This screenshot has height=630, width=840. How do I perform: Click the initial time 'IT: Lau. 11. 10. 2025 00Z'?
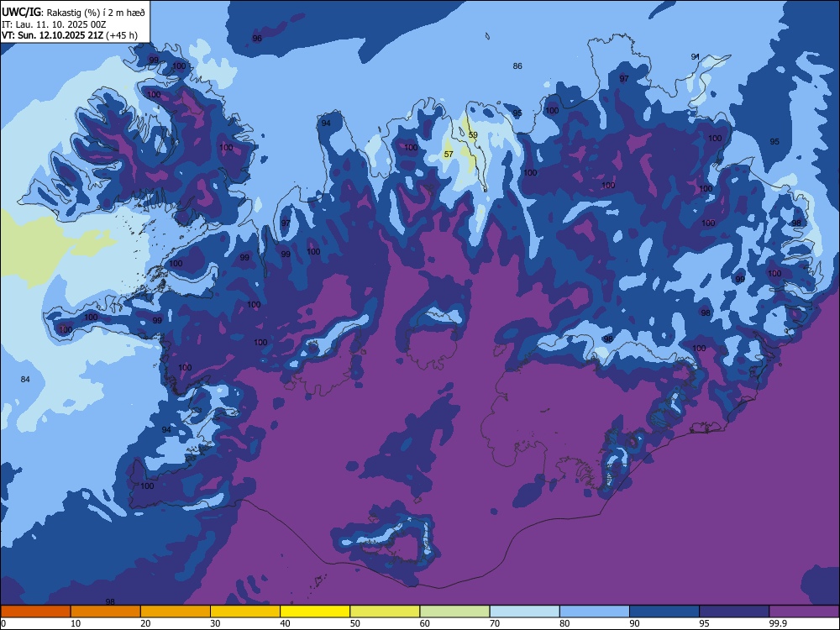point(54,24)
